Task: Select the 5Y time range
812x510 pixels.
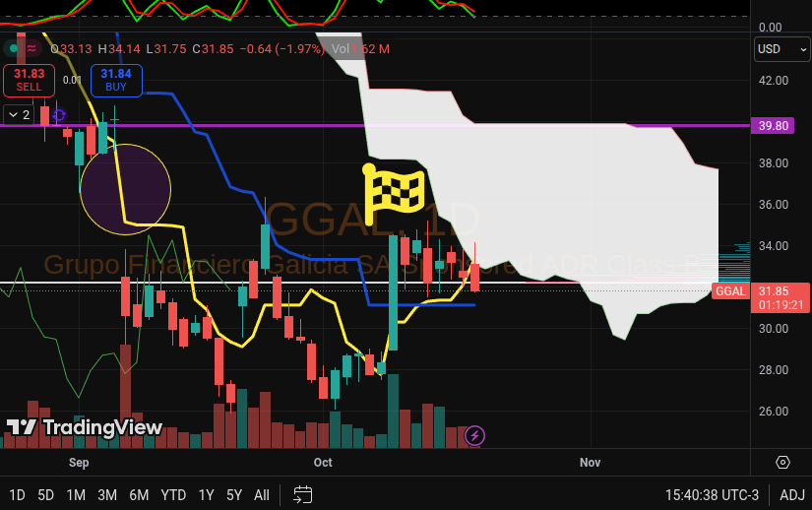Action: click(234, 495)
